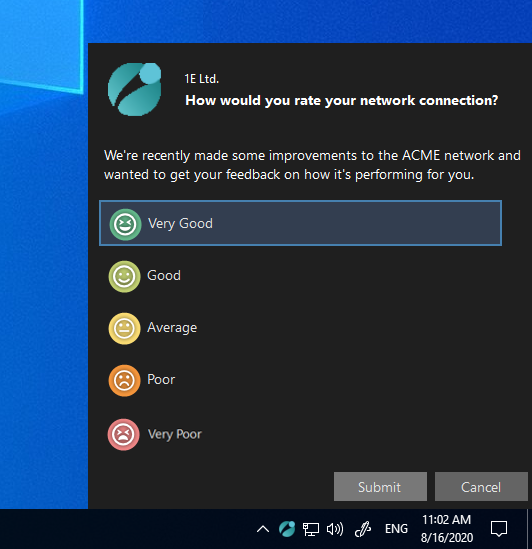Pick the Poor rating label

161,380
